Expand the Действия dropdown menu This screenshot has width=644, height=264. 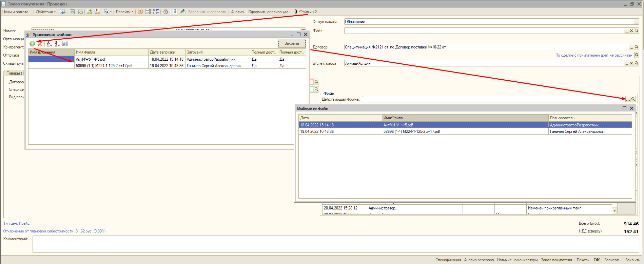click(46, 12)
